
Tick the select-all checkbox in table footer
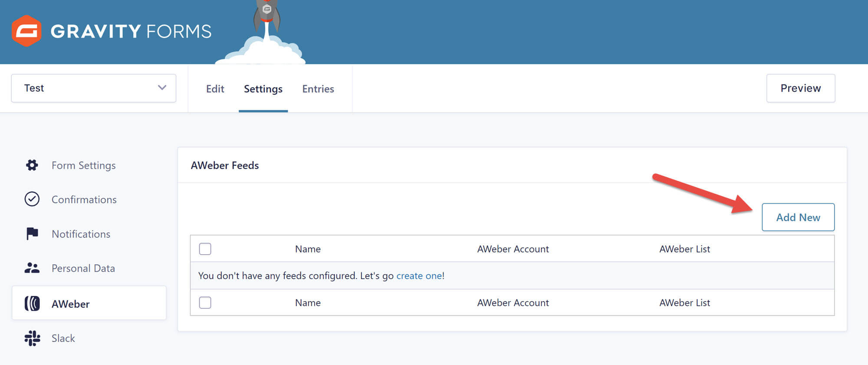point(205,302)
